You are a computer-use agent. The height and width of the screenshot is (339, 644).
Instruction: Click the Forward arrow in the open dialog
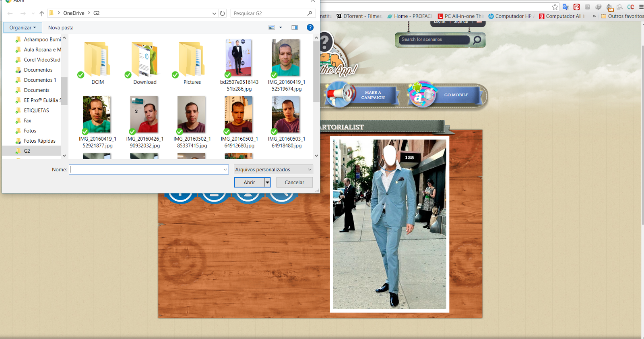(x=23, y=13)
